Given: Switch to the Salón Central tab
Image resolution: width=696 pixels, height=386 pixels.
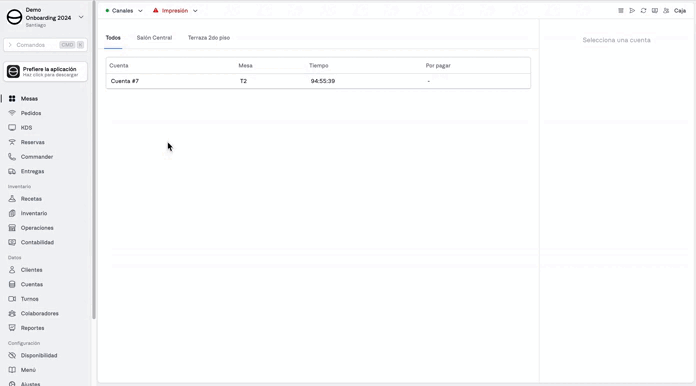Looking at the screenshot, I should click(154, 38).
